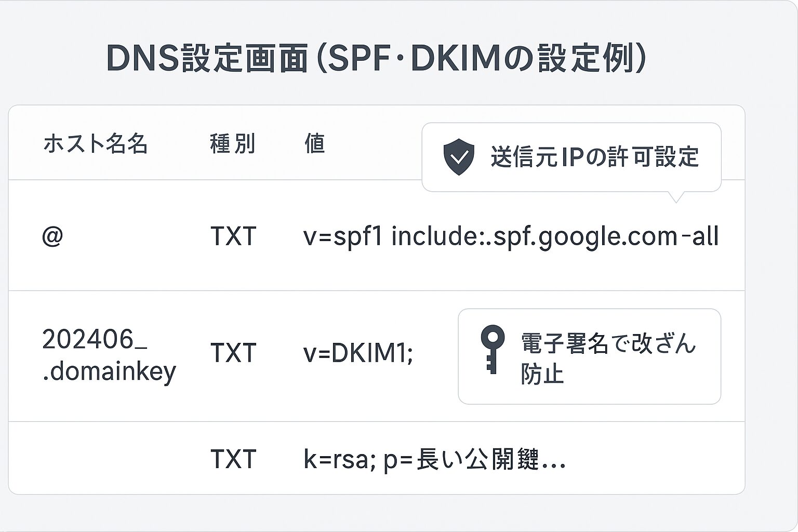The height and width of the screenshot is (532, 798).
Task: Click the empty host cell in last row
Action: click(109, 459)
